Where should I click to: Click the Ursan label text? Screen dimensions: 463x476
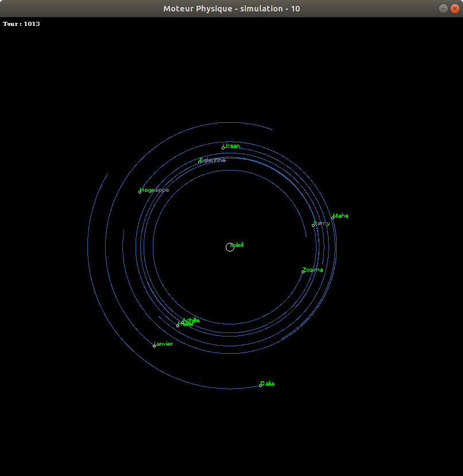pos(232,145)
